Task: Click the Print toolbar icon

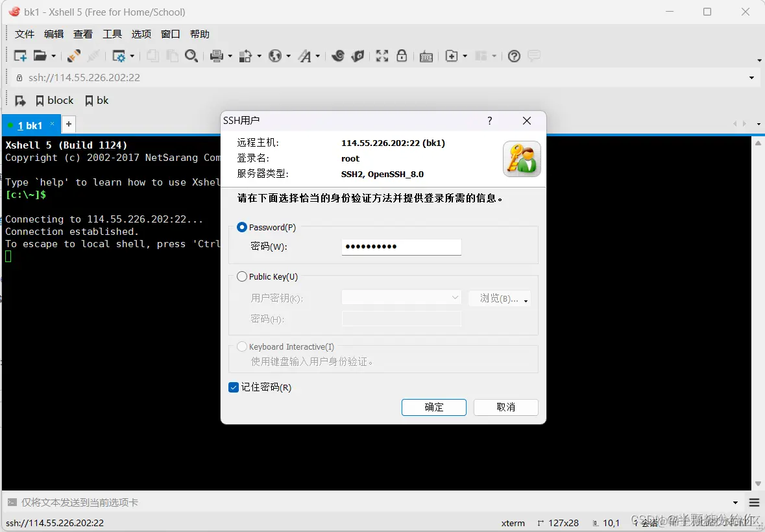Action: (217, 56)
